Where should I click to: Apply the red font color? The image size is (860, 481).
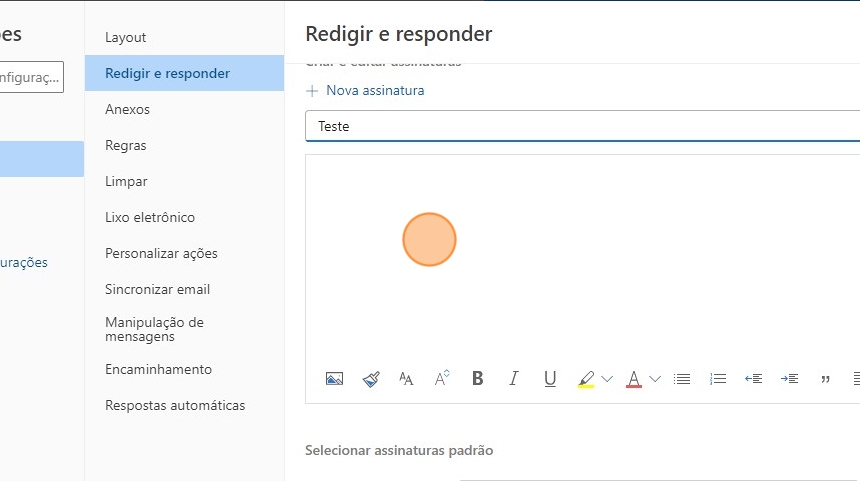tap(634, 379)
